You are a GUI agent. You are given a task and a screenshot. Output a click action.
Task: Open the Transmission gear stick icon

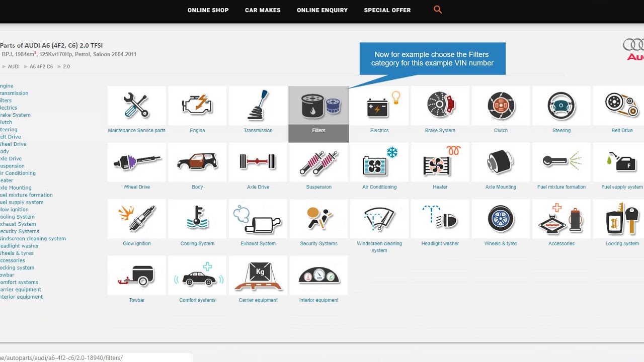pos(258,106)
